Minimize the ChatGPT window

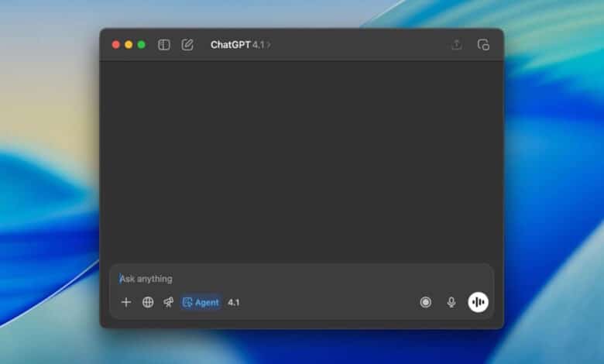click(129, 45)
